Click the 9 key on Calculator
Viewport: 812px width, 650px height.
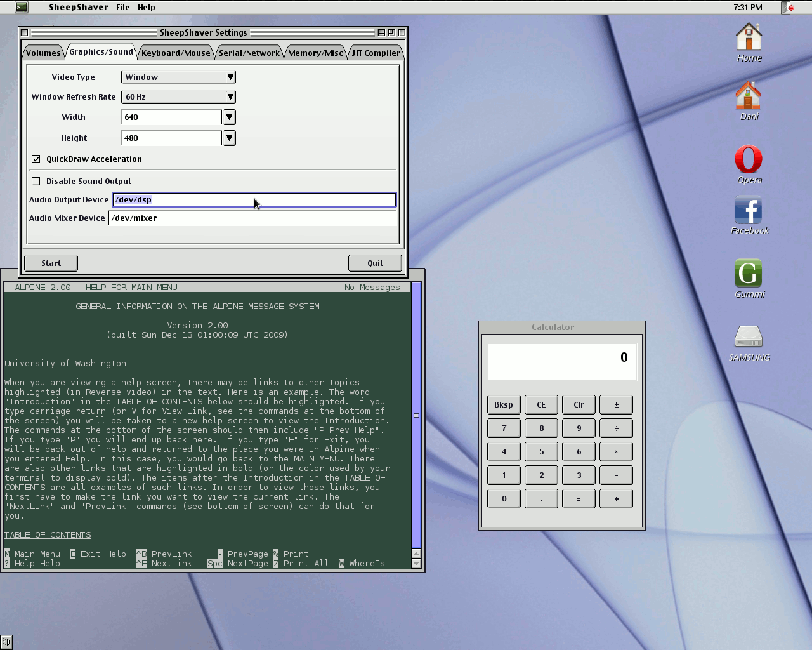pos(579,428)
